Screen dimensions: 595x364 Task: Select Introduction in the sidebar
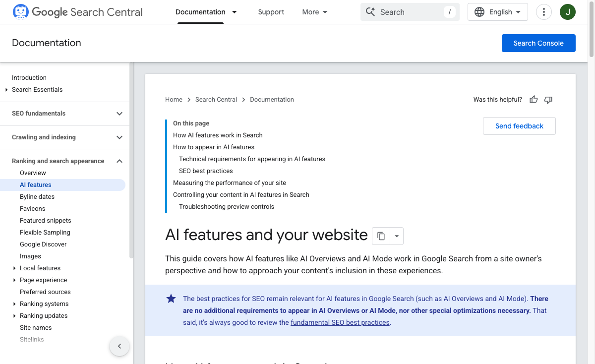(x=29, y=78)
